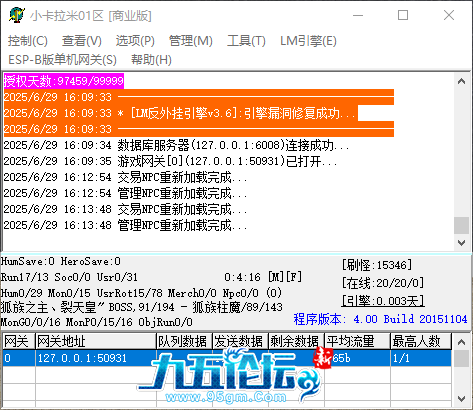Click the Hum0/29 Mon0/15 UsrRot15/78 line

141,293
